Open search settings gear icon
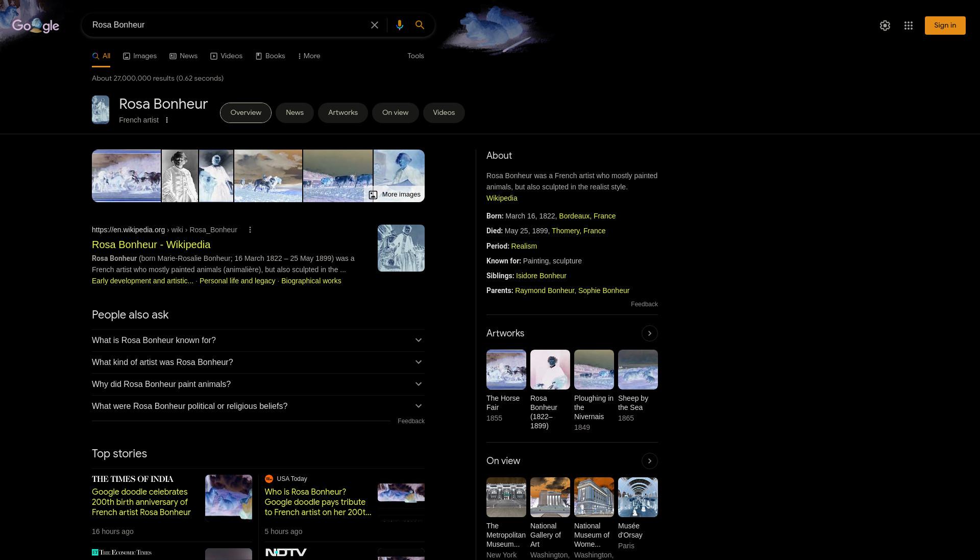This screenshot has height=560, width=980. 885,26
